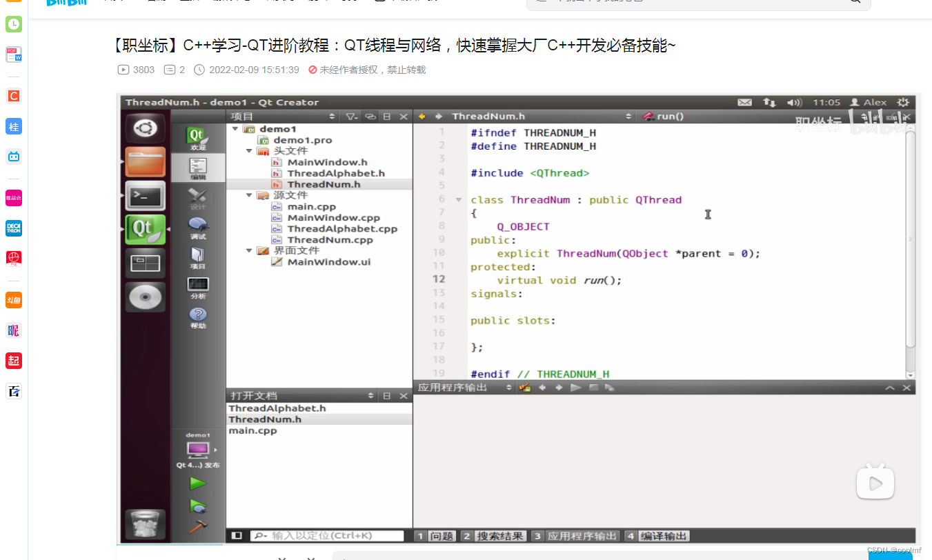
Task: Click the re-run green arrow in output toolbar
Action: [575, 388]
